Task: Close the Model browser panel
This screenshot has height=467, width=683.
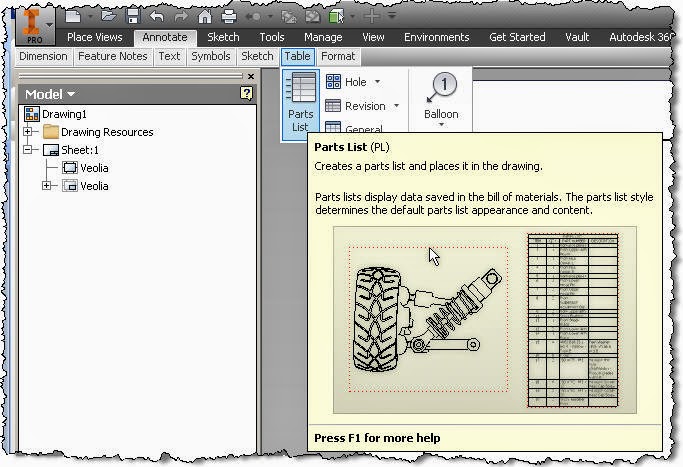Action: 250,77
